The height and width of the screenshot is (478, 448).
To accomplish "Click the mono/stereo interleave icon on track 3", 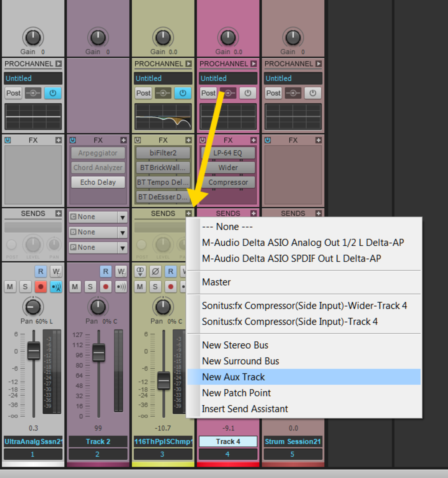I will pos(140,272).
